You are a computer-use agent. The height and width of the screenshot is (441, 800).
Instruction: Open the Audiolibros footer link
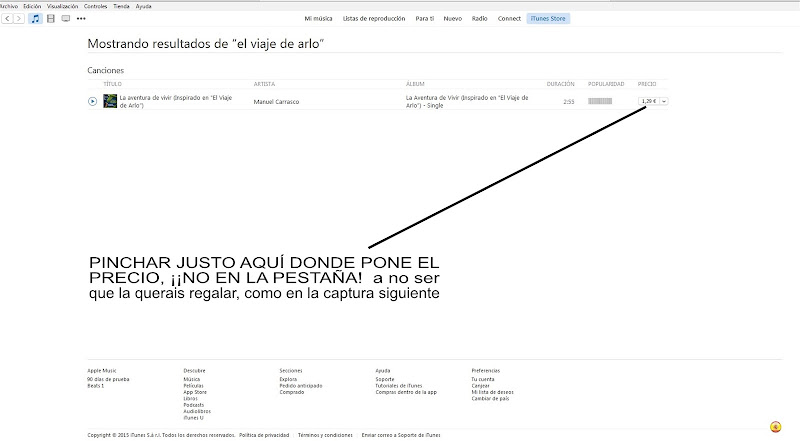pyautogui.click(x=197, y=411)
